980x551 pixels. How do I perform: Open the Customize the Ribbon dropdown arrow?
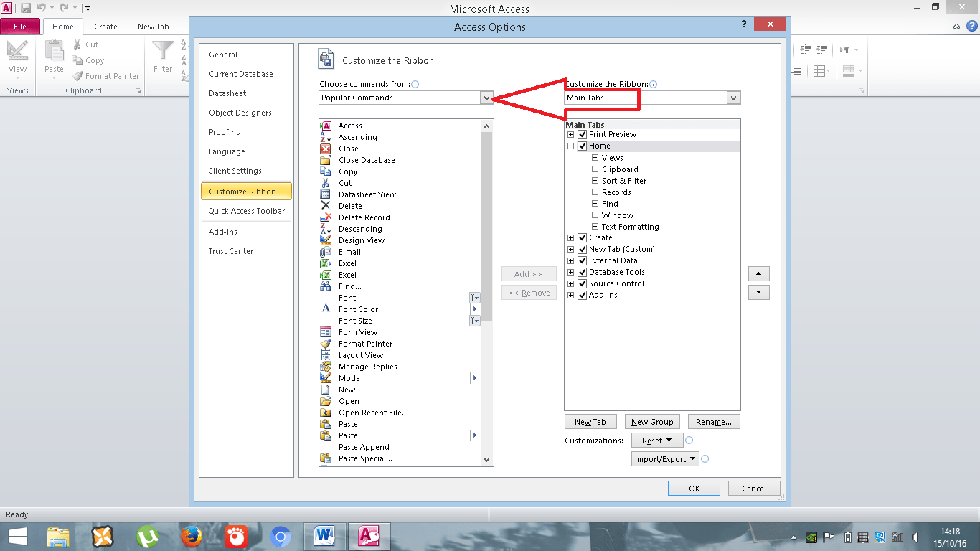733,98
